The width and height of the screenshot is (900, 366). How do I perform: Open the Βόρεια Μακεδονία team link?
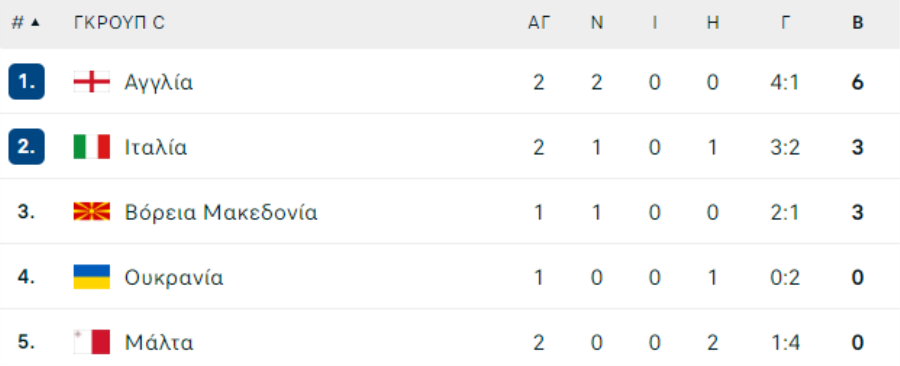coord(221,213)
